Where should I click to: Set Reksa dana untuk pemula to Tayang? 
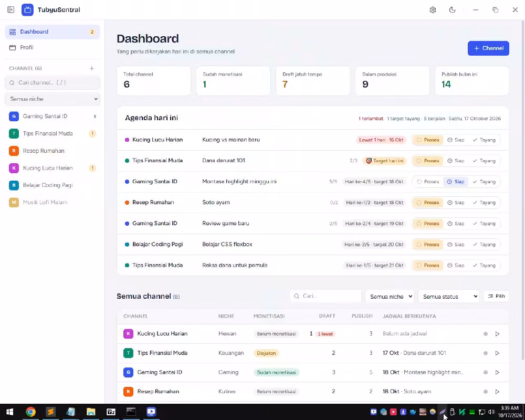[484, 265]
